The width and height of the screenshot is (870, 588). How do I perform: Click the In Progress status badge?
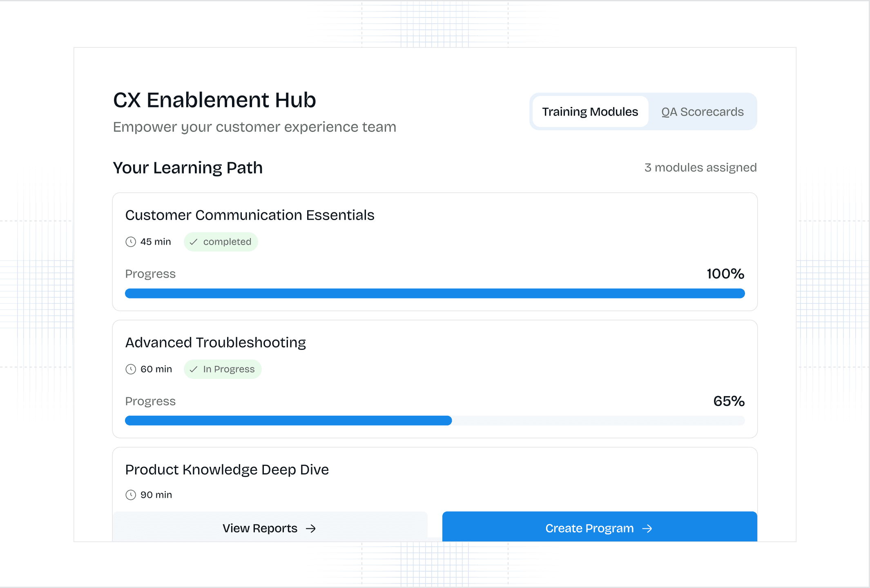[223, 369]
